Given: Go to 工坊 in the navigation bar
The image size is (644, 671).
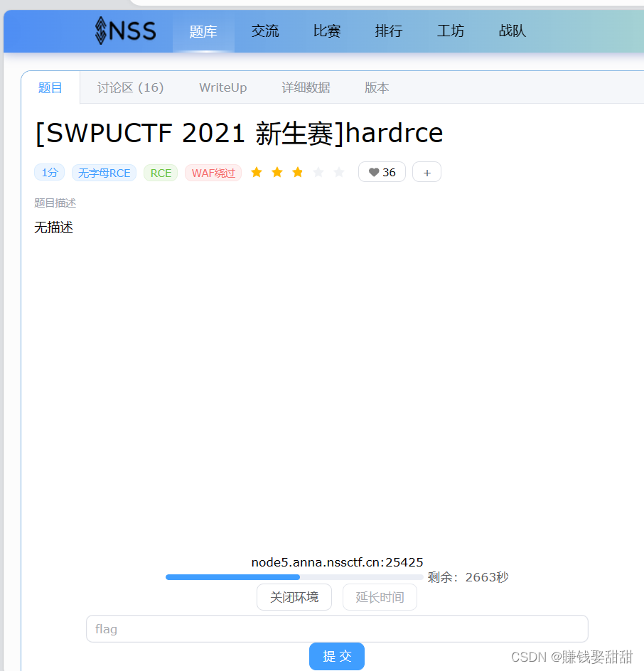Looking at the screenshot, I should [x=450, y=31].
